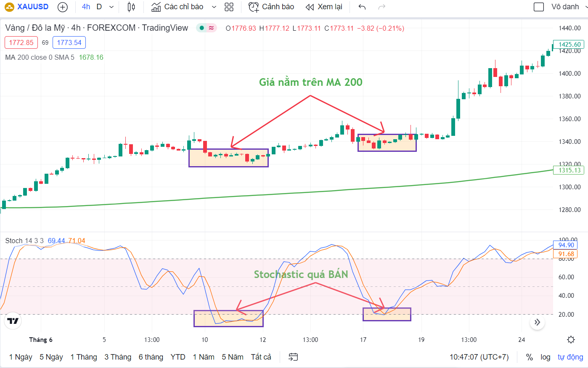Set range to 3 Tháng
Screen dimensions: 588x368
[x=118, y=357]
